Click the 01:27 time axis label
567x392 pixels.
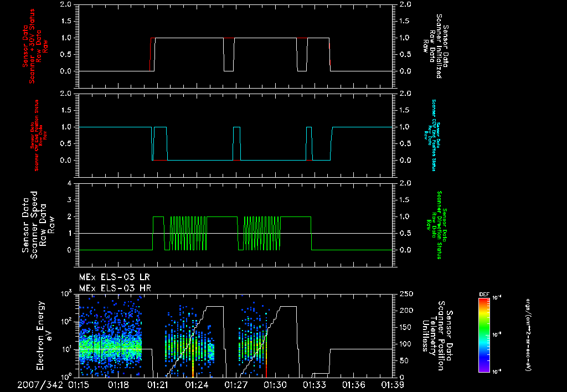click(x=236, y=385)
